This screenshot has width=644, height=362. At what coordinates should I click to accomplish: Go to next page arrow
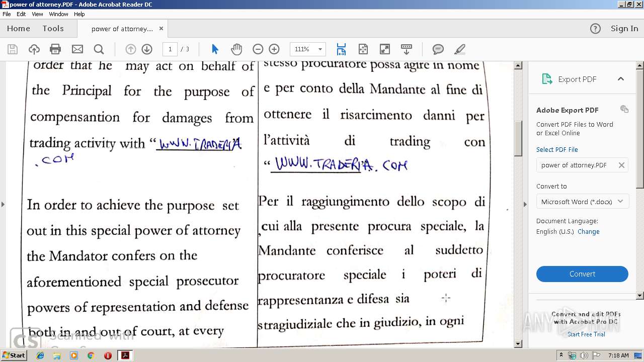tap(147, 49)
